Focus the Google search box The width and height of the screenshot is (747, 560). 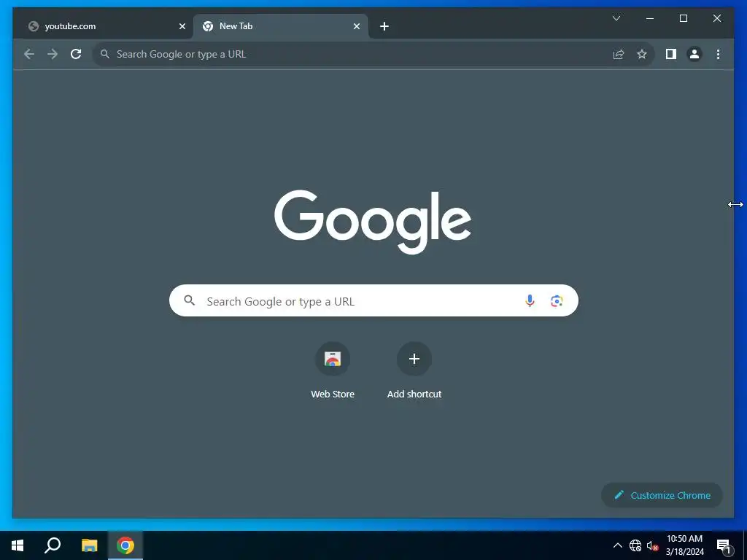click(x=373, y=300)
